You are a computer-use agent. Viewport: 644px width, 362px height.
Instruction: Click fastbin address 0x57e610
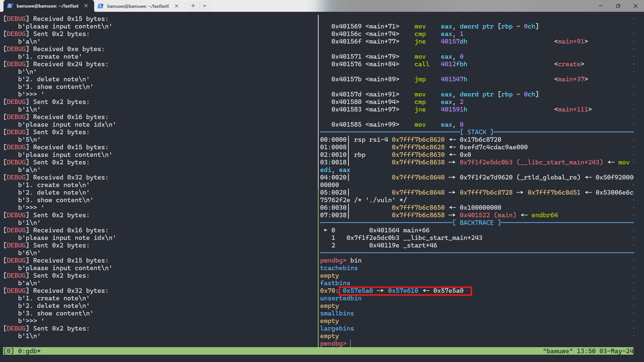(403, 291)
